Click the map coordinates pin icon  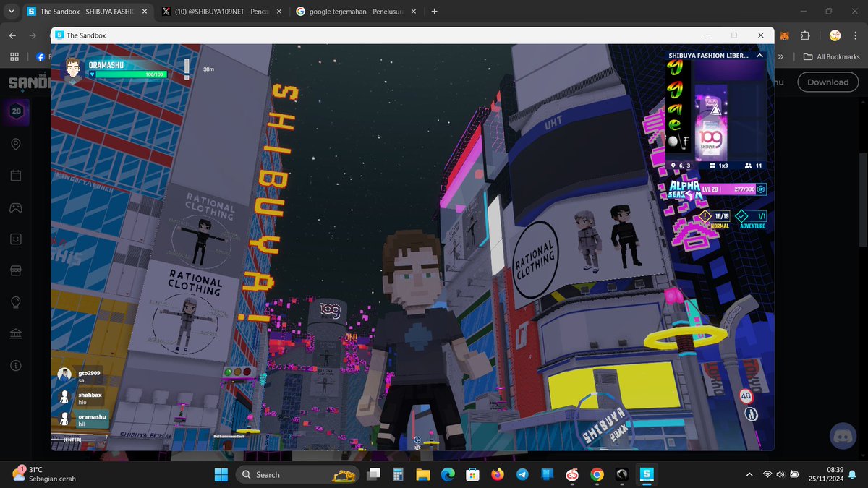pos(673,166)
